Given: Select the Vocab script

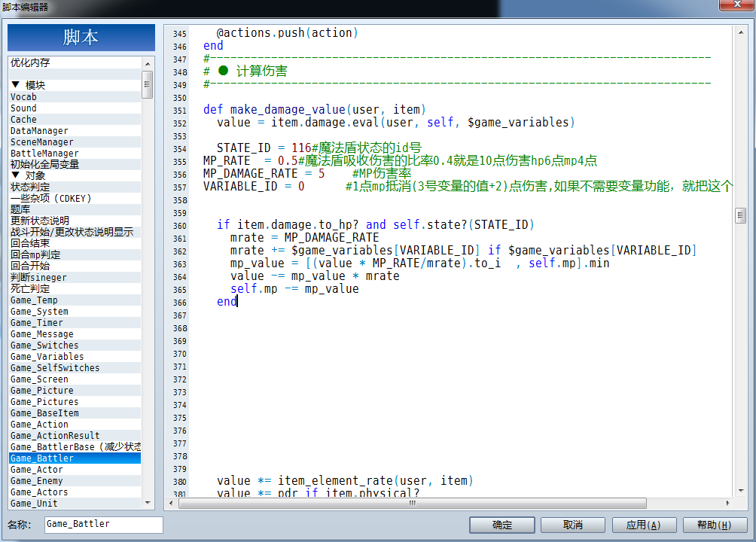Looking at the screenshot, I should click(75, 97).
